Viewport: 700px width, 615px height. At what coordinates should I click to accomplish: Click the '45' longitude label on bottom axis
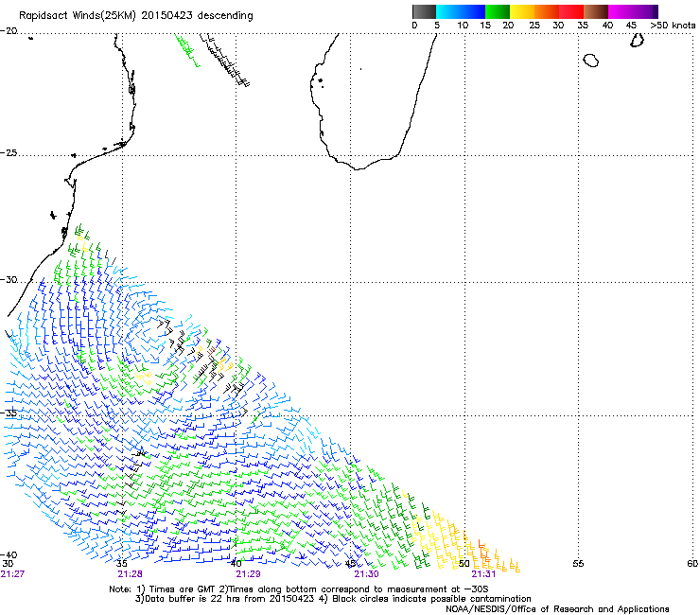(x=350, y=564)
